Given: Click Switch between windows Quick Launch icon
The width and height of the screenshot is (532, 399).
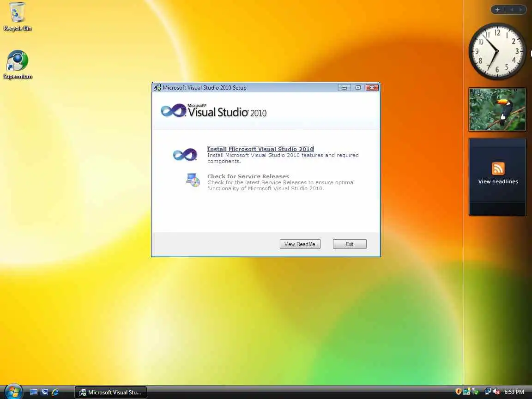Looking at the screenshot, I should pyautogui.click(x=44, y=392).
